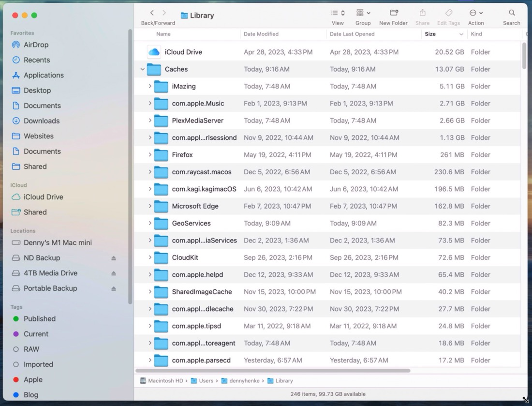Select the Published green tag

click(x=39, y=319)
